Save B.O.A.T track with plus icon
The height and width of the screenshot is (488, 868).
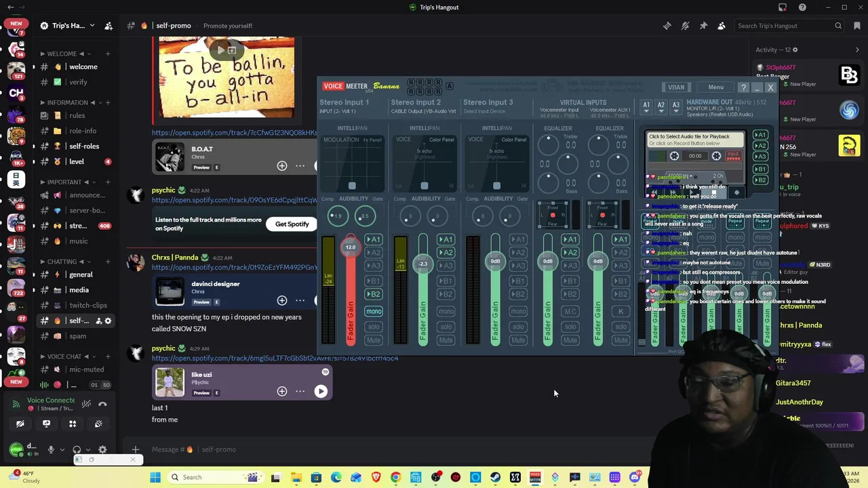tap(282, 165)
